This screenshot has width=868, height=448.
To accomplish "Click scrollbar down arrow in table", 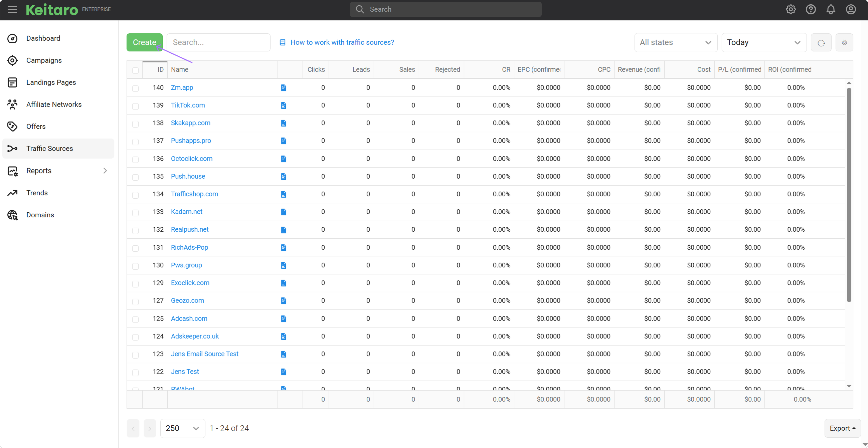I will (849, 386).
